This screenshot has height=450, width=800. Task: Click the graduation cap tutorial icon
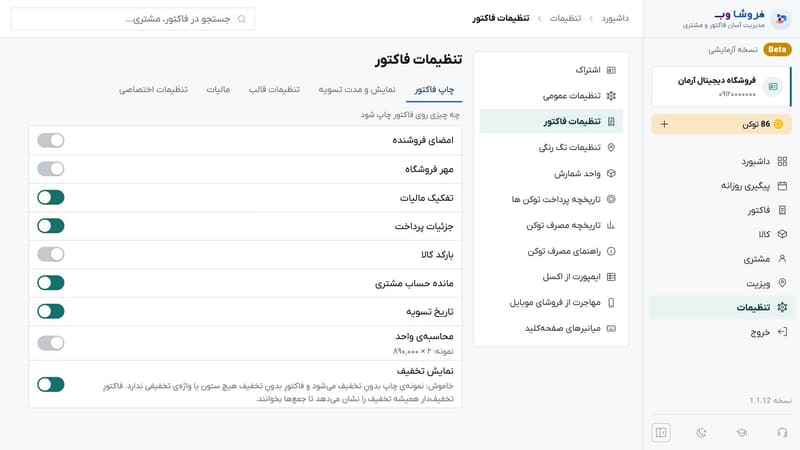pos(742,433)
